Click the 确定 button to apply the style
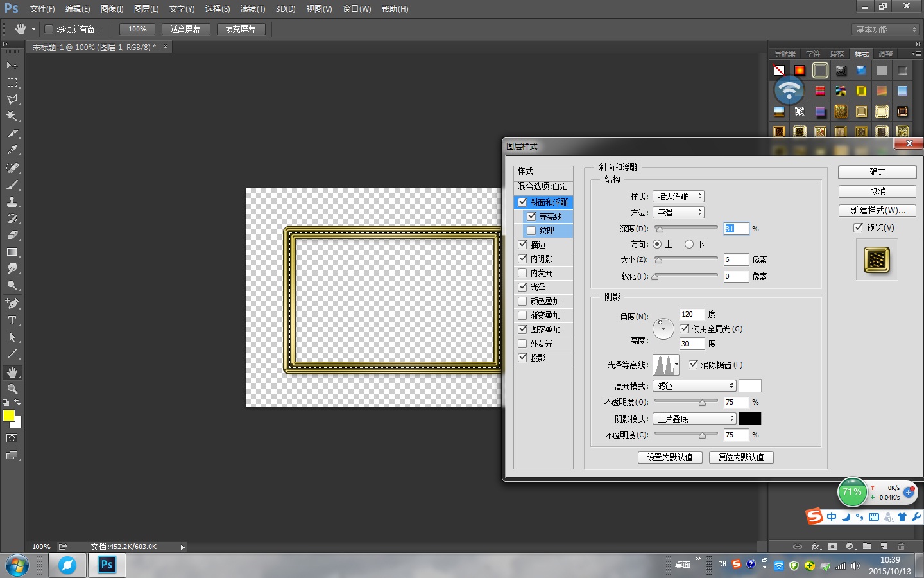924x578 pixels. pos(877,171)
